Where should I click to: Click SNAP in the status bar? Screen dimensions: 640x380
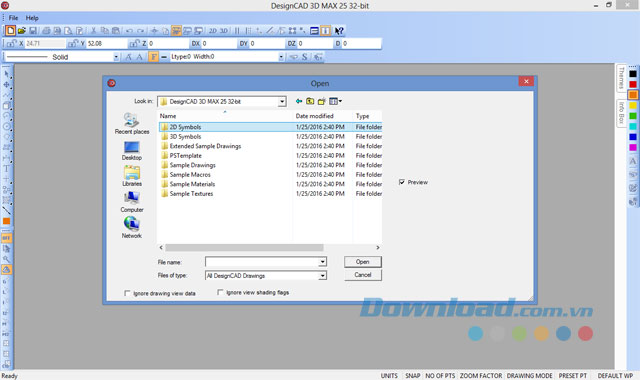[412, 376]
